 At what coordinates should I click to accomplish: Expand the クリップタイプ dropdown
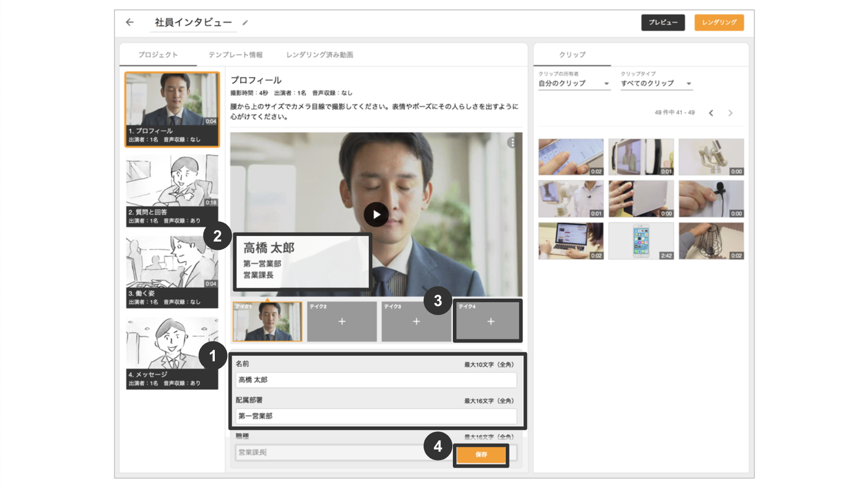[656, 83]
